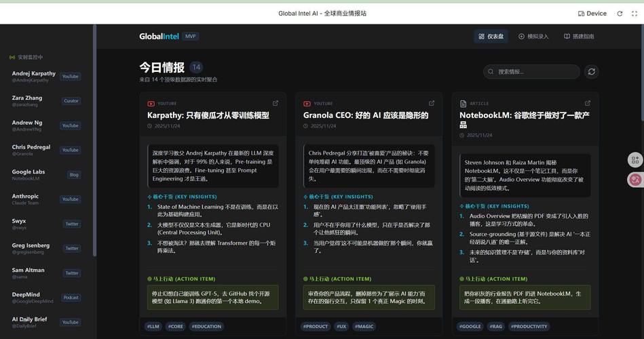The width and height of the screenshot is (644, 339).
Task: Open external link on the NotebookLM card
Action: point(587,103)
